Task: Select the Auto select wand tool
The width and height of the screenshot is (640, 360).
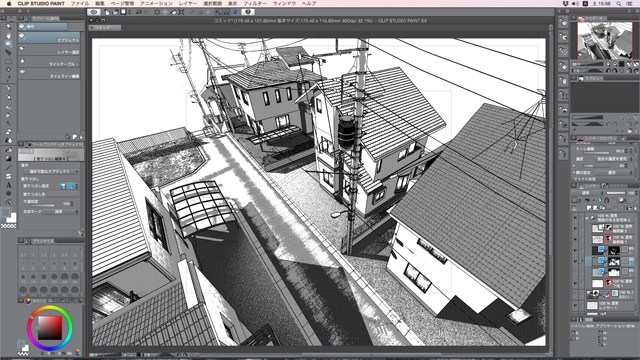Action: [x=8, y=70]
